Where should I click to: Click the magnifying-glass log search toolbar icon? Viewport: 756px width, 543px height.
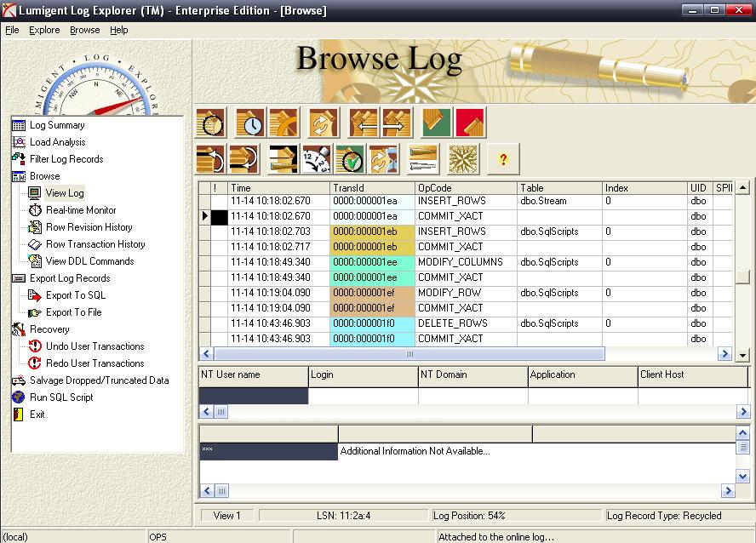coord(209,122)
